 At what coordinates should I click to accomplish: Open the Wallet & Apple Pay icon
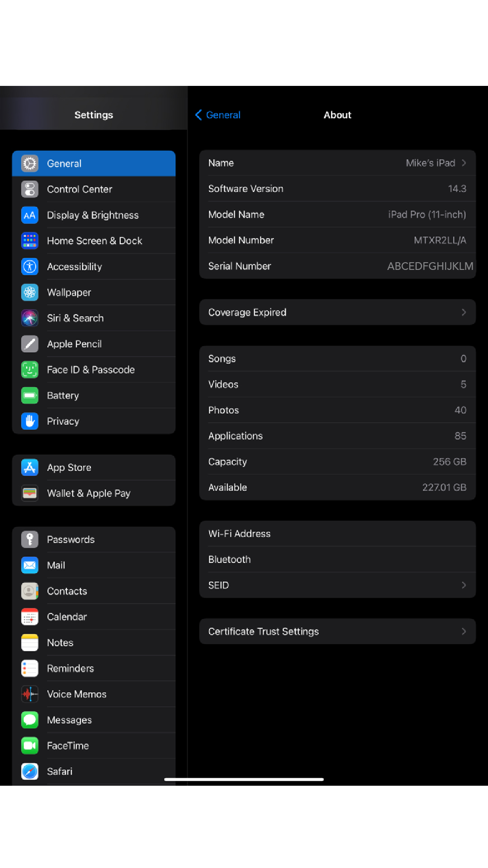(x=30, y=493)
